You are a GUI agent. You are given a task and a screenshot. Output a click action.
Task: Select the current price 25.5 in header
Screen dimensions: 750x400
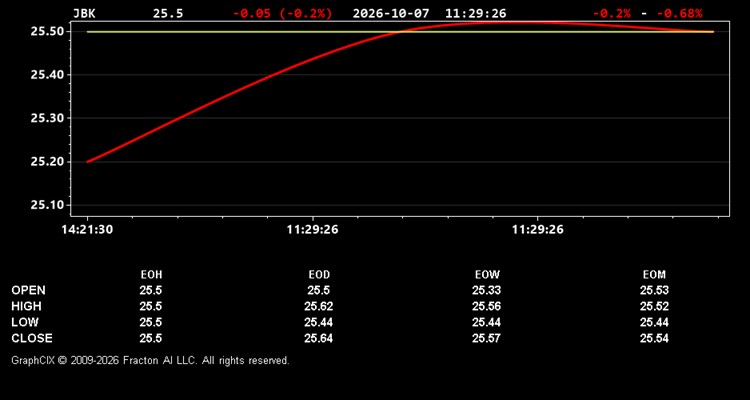168,13
